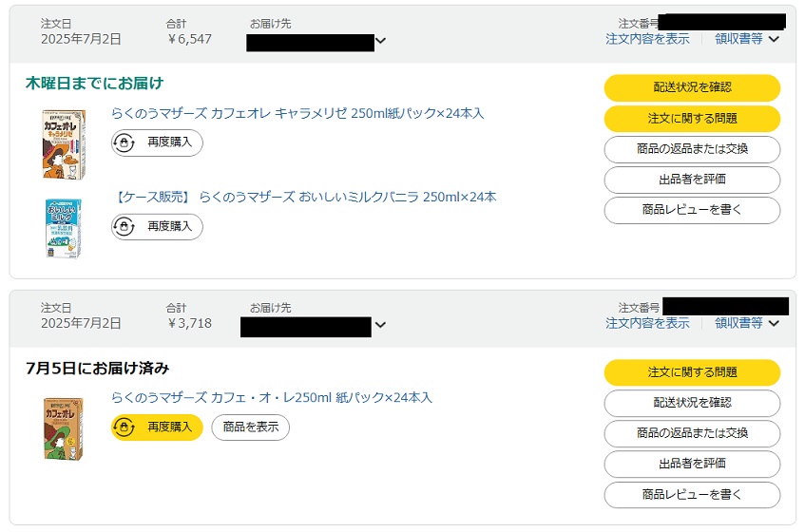Click the yellow 再度購入 reorder icon

pos(124,427)
